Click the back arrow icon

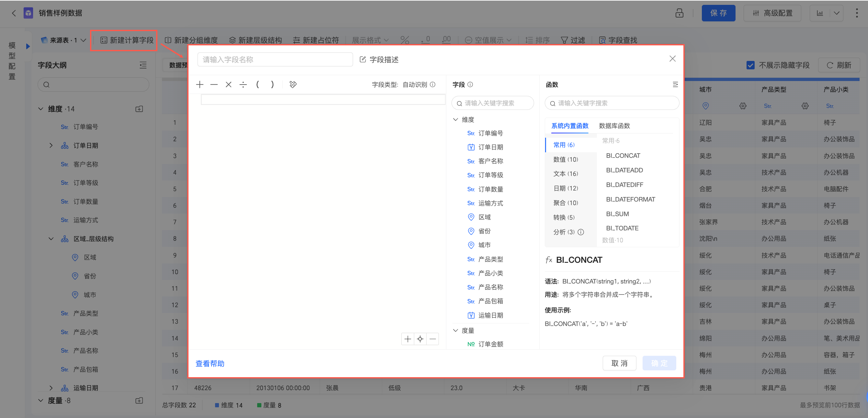pyautogui.click(x=14, y=13)
